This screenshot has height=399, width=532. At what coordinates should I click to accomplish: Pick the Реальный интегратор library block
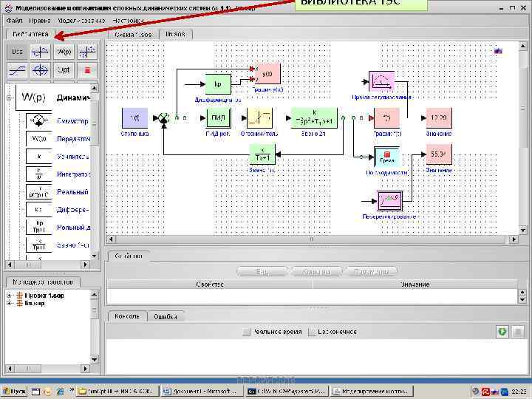tap(38, 192)
